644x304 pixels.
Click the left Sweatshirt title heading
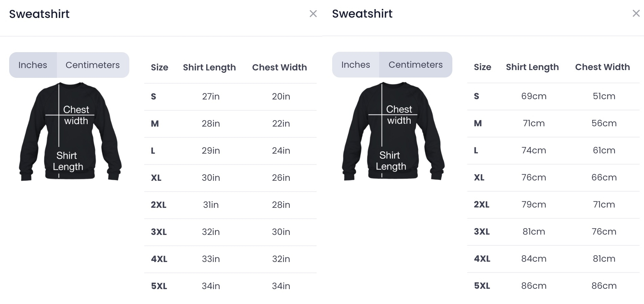[x=39, y=14]
